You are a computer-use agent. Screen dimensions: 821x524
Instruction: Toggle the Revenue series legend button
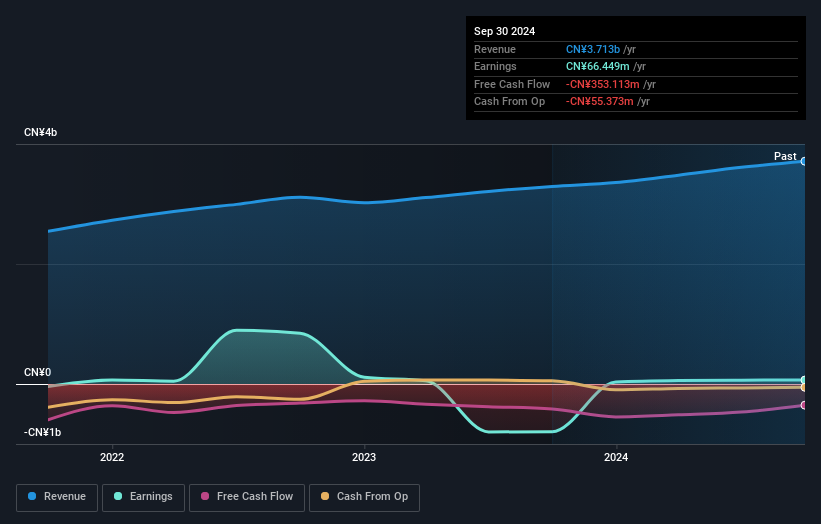(x=57, y=497)
